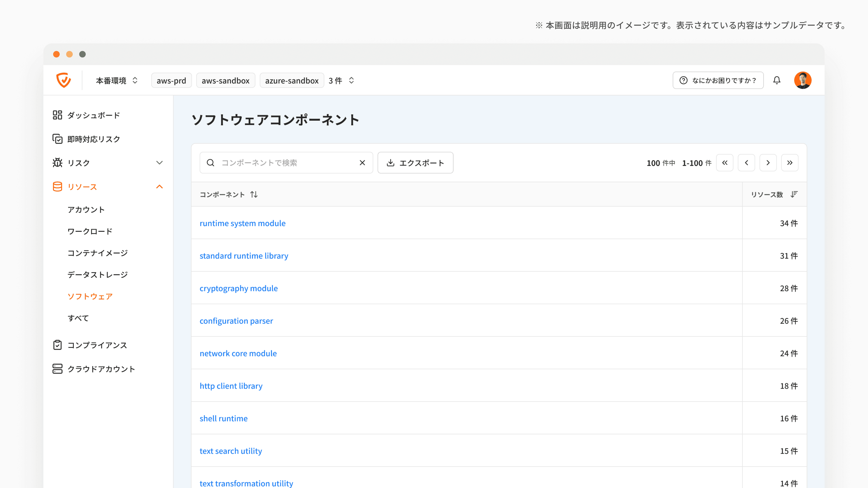Click the search magnifier icon
This screenshot has height=488, width=868.
coord(211,163)
